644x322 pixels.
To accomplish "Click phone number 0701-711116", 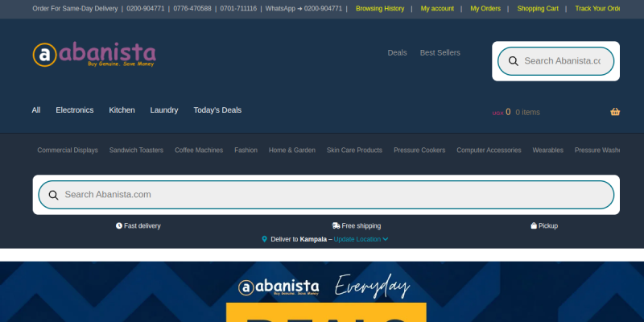I will click(238, 9).
